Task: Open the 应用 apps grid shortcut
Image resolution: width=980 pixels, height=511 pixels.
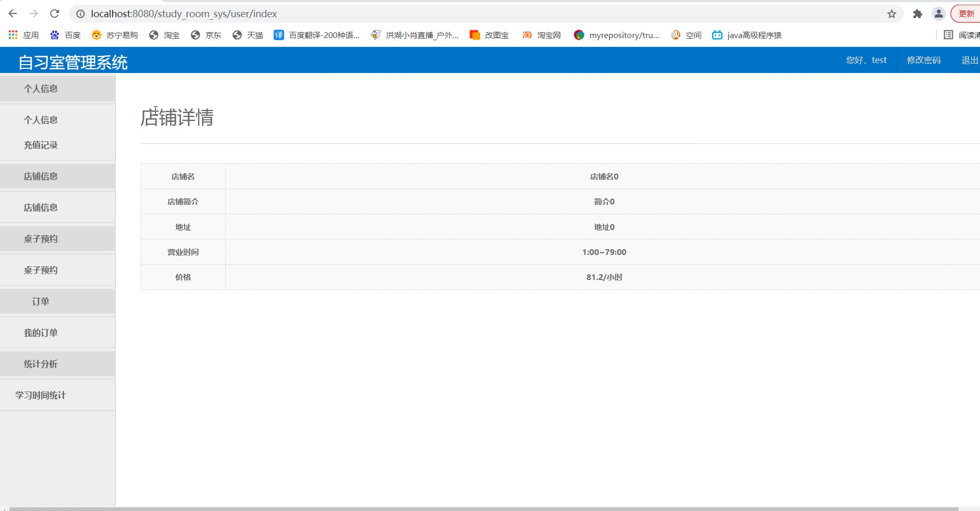Action: point(24,35)
